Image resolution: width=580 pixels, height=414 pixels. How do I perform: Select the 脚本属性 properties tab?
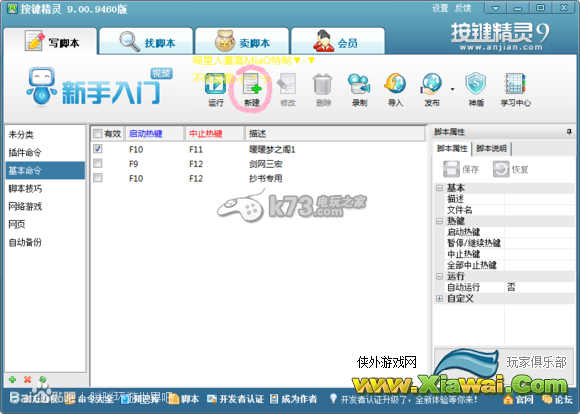452,149
